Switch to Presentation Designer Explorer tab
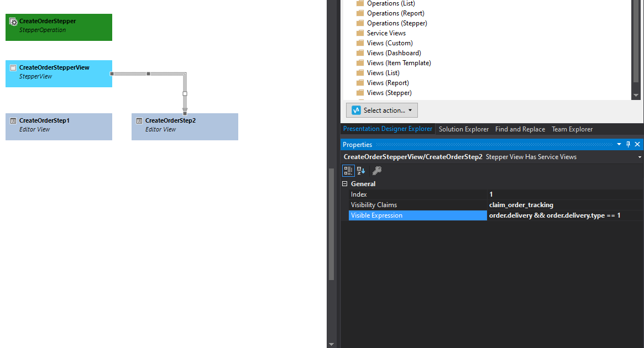This screenshot has width=644, height=348. tap(388, 129)
